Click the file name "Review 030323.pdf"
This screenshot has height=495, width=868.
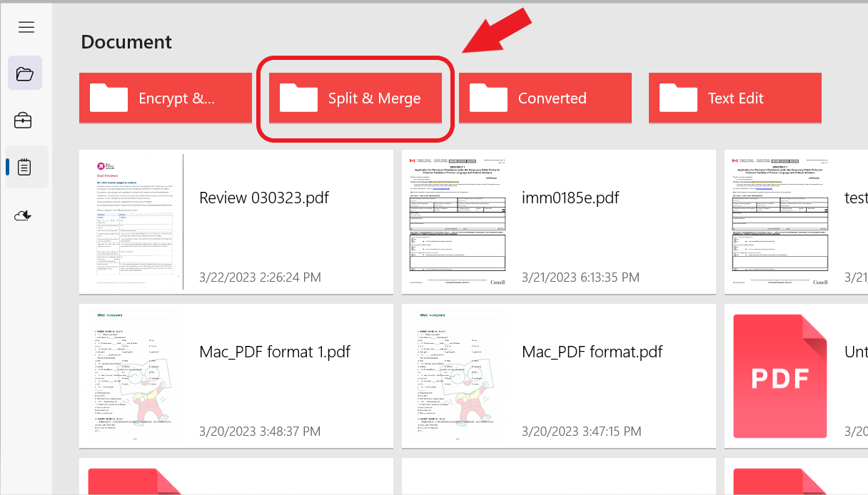pyautogui.click(x=264, y=198)
